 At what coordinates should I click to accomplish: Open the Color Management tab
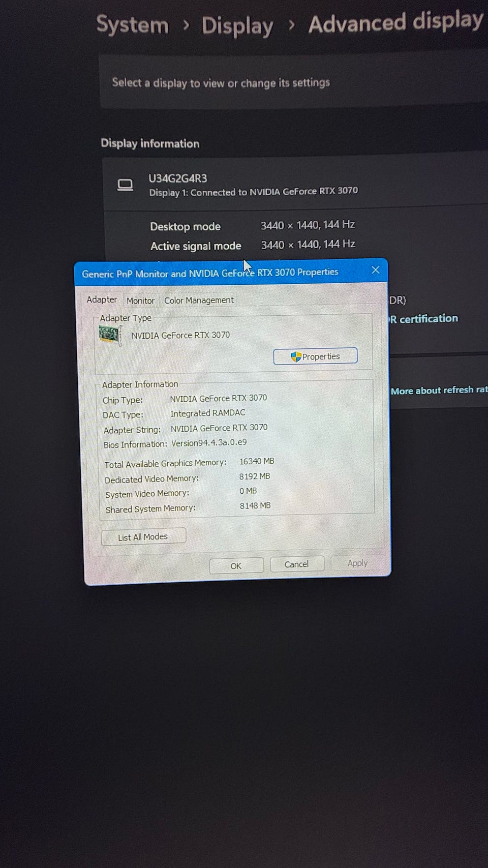click(199, 301)
